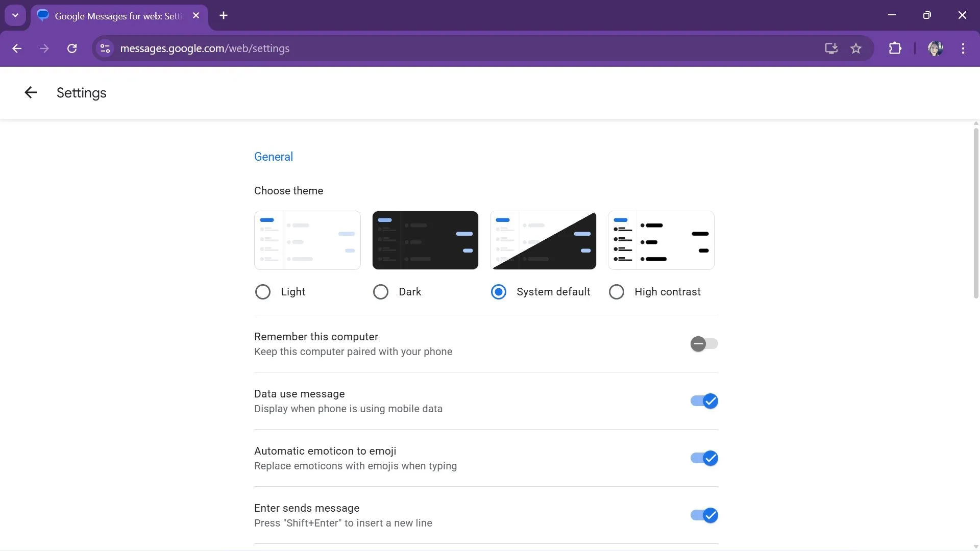Click the Dark theme preview thumbnail

(425, 240)
